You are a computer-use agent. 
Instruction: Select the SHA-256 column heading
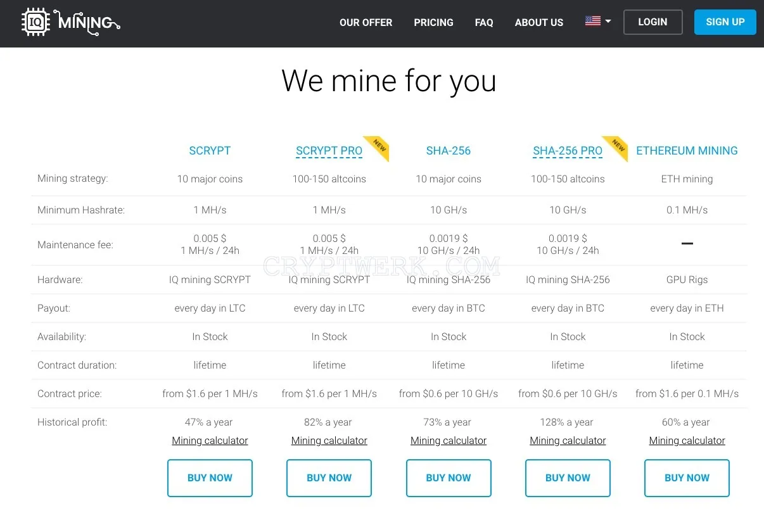pos(449,151)
